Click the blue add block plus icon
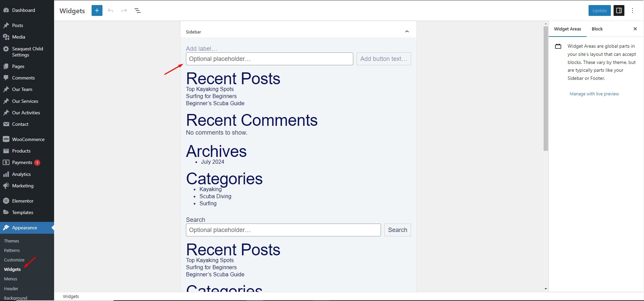 97,10
